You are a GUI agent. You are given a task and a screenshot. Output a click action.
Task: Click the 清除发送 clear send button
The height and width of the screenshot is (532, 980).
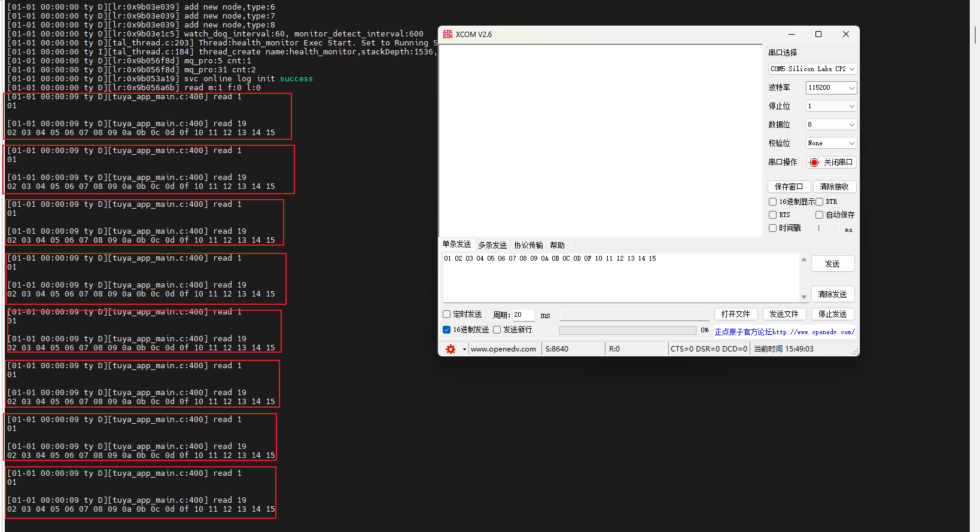click(x=833, y=294)
